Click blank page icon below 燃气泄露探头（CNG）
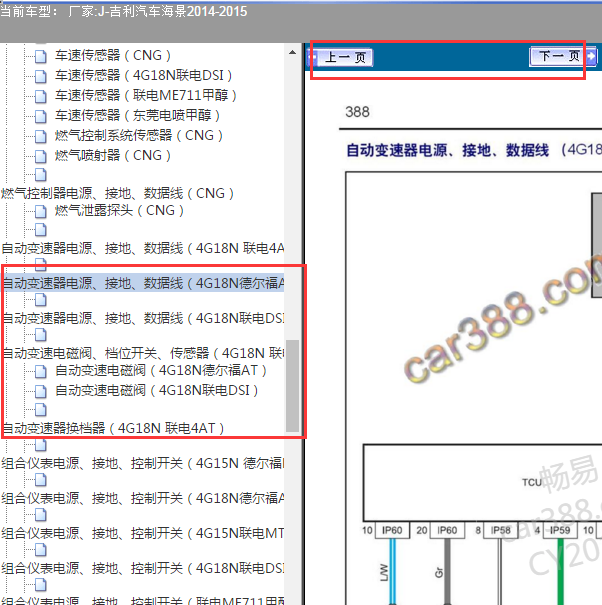 coord(41,229)
